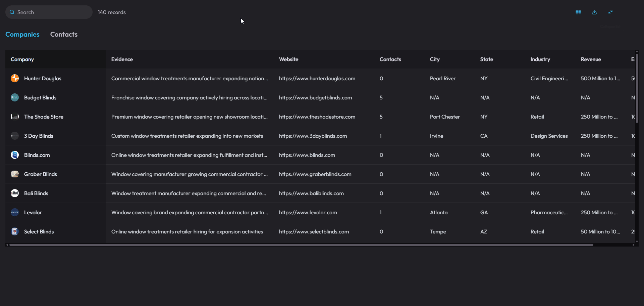Select the 3 Day Blinds company name
The height and width of the screenshot is (306, 644).
(39, 136)
